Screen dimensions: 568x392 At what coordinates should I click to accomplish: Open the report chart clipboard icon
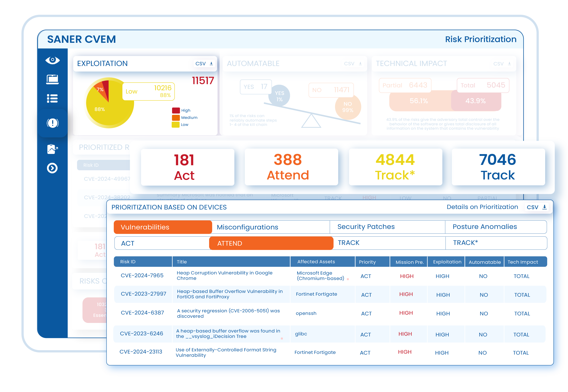[52, 149]
